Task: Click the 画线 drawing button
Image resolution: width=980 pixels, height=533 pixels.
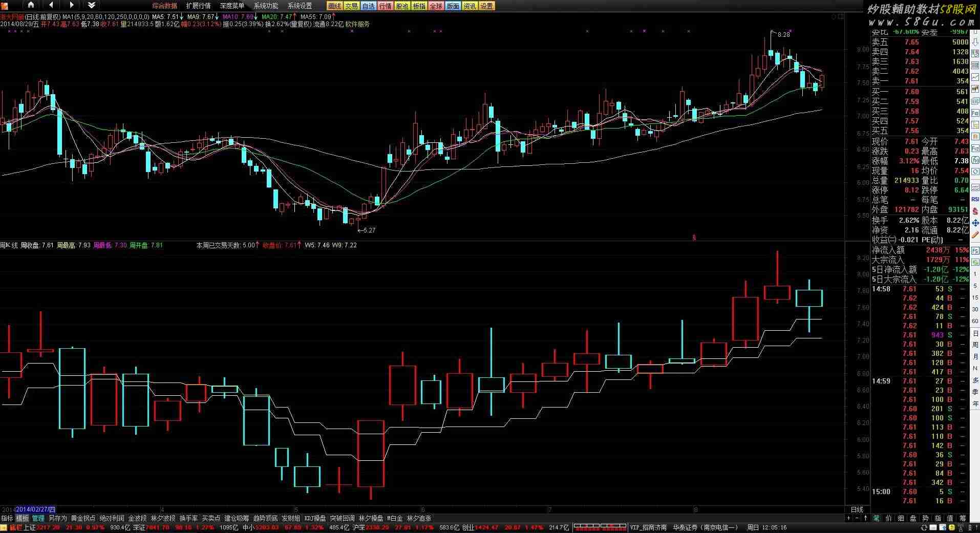Action: [x=334, y=6]
